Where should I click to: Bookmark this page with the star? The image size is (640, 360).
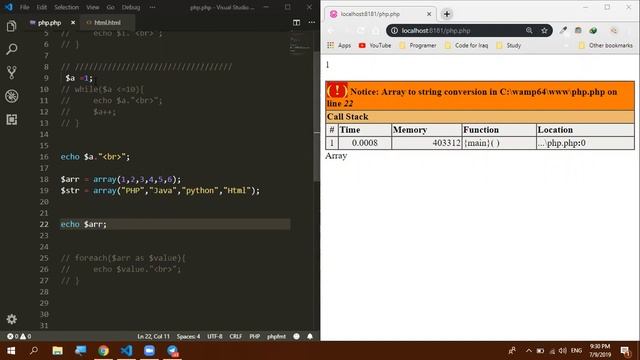click(544, 31)
